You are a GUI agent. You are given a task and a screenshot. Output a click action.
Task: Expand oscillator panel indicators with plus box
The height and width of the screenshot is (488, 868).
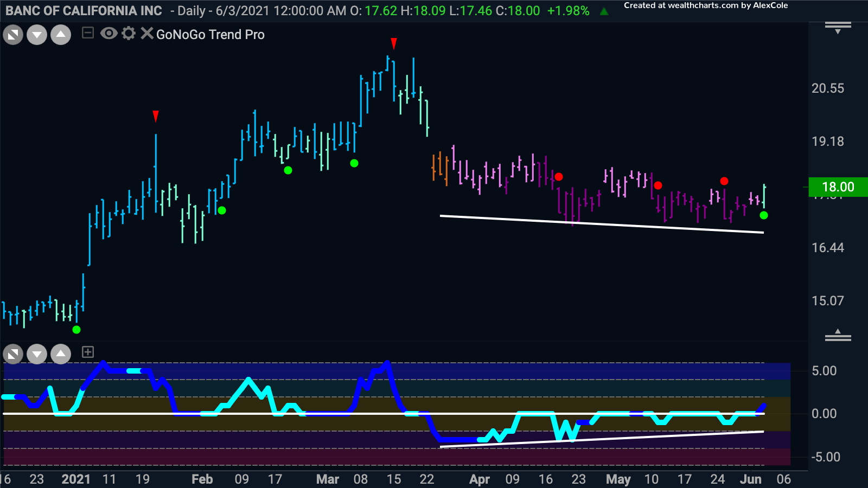point(87,352)
